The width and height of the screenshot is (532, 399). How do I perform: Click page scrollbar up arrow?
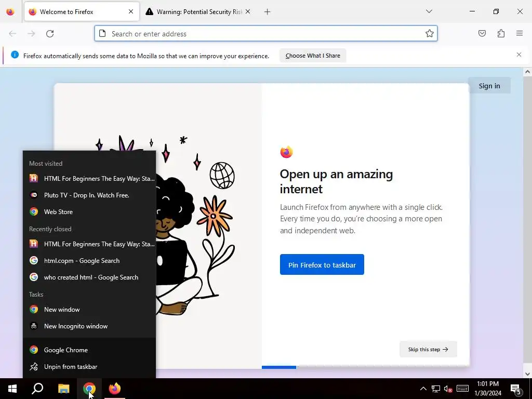(527, 72)
